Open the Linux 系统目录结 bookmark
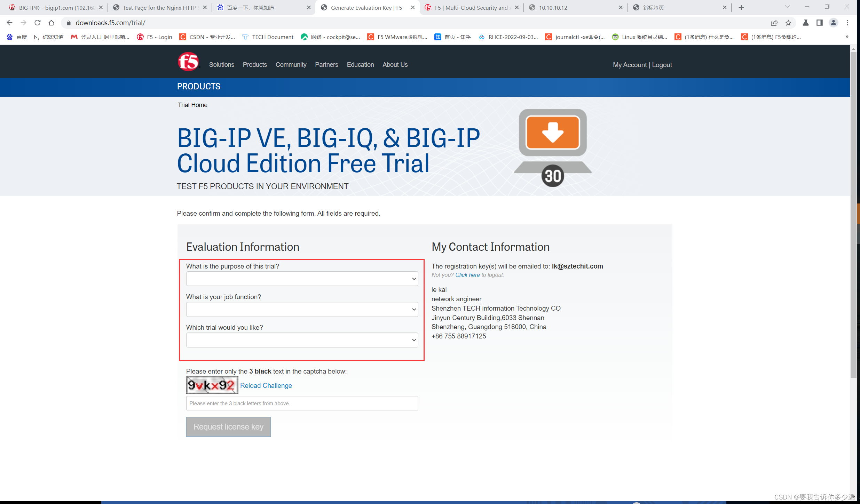 640,37
